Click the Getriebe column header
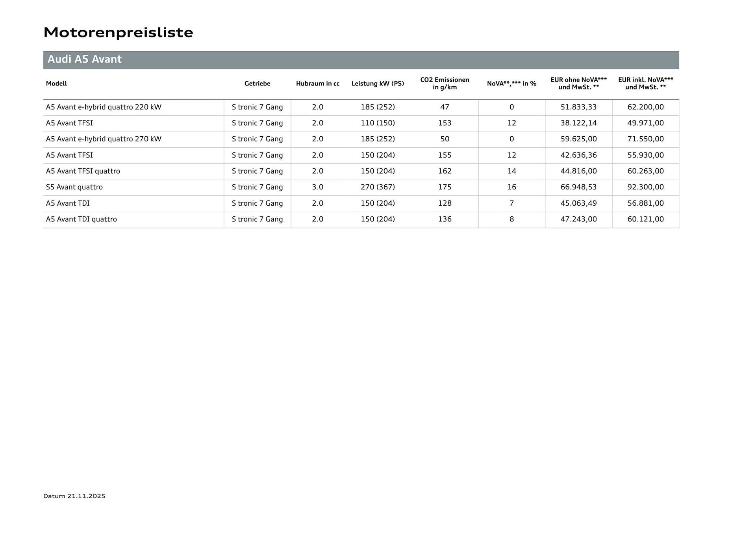 (x=257, y=84)
